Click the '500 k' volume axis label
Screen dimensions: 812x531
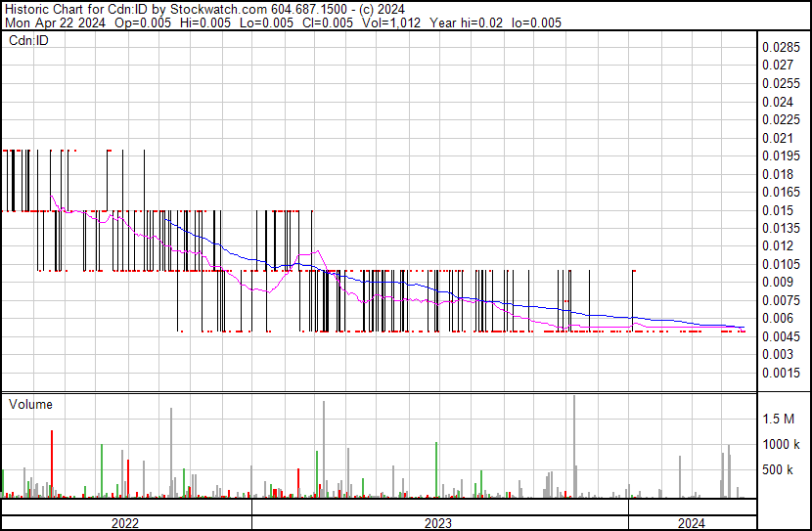pos(778,470)
